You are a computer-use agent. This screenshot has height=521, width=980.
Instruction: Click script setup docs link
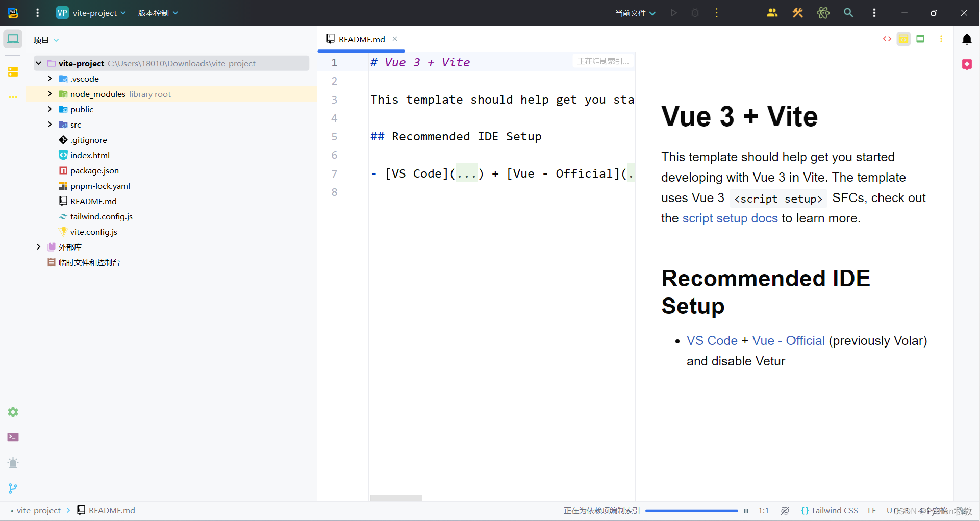coord(730,218)
